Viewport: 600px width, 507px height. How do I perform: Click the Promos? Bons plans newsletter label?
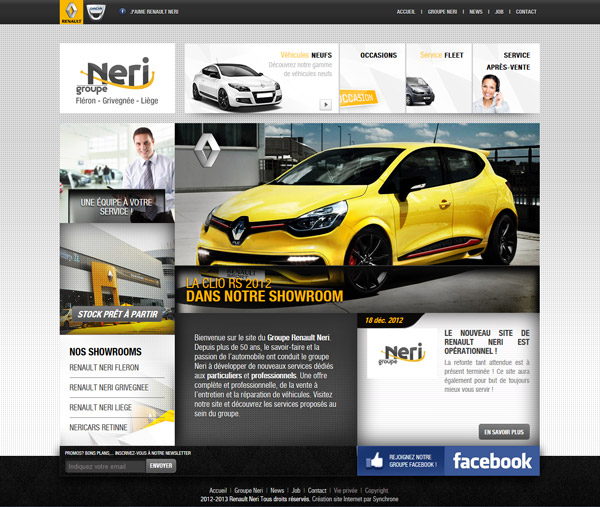coord(128,453)
